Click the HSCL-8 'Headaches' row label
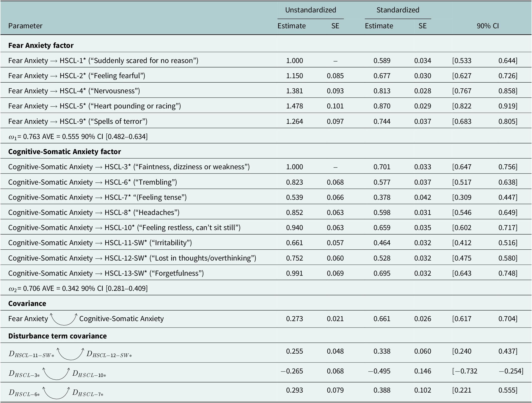Image resolution: width=532 pixels, height=403 pixels. click(x=94, y=212)
